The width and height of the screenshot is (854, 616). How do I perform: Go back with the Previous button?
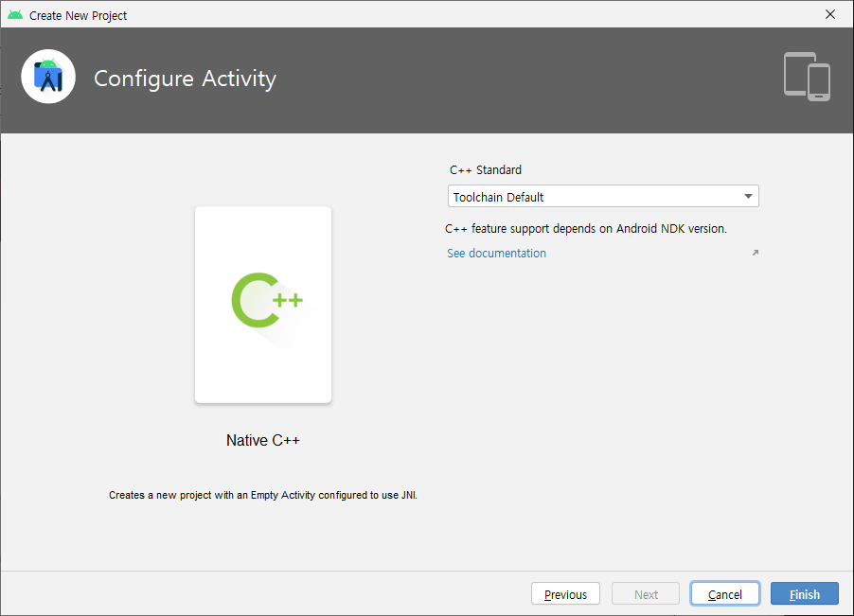565,593
